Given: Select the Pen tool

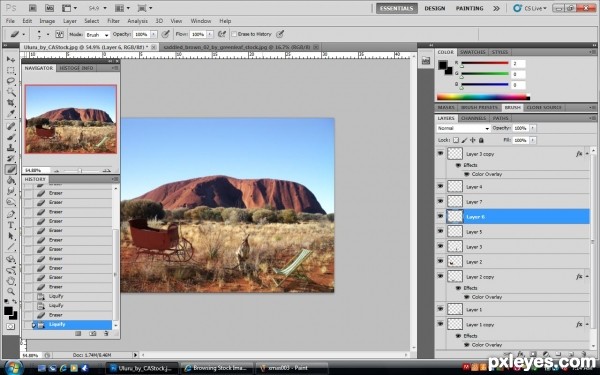Looking at the screenshot, I should [x=11, y=214].
